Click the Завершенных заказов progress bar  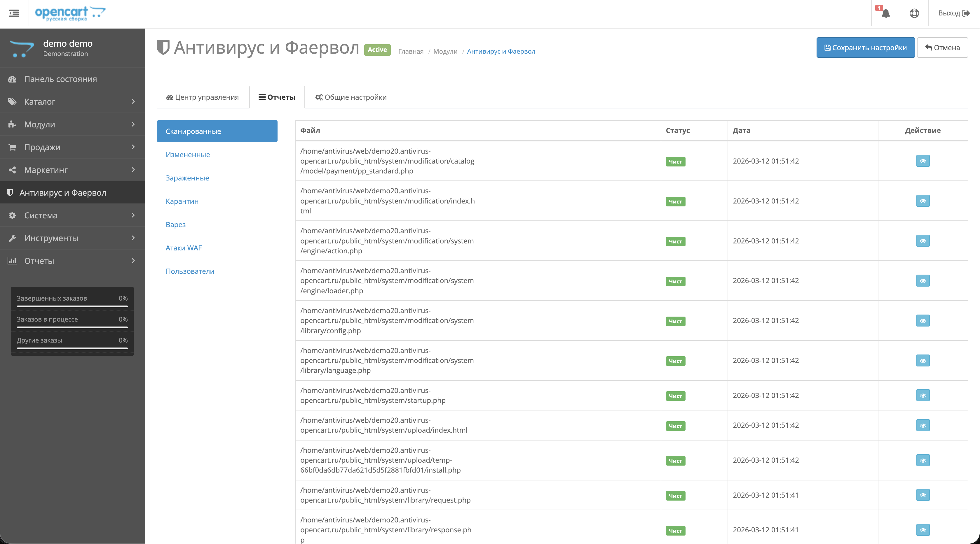tap(72, 306)
